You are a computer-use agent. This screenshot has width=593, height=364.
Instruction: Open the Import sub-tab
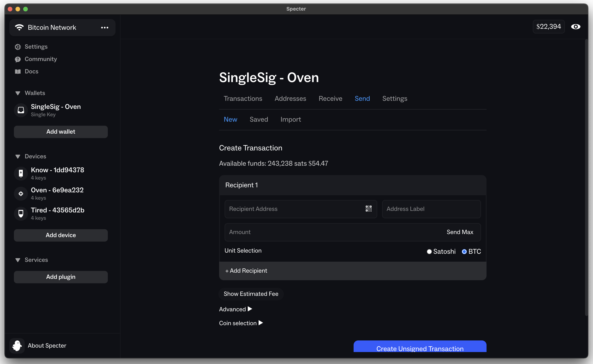[290, 119]
